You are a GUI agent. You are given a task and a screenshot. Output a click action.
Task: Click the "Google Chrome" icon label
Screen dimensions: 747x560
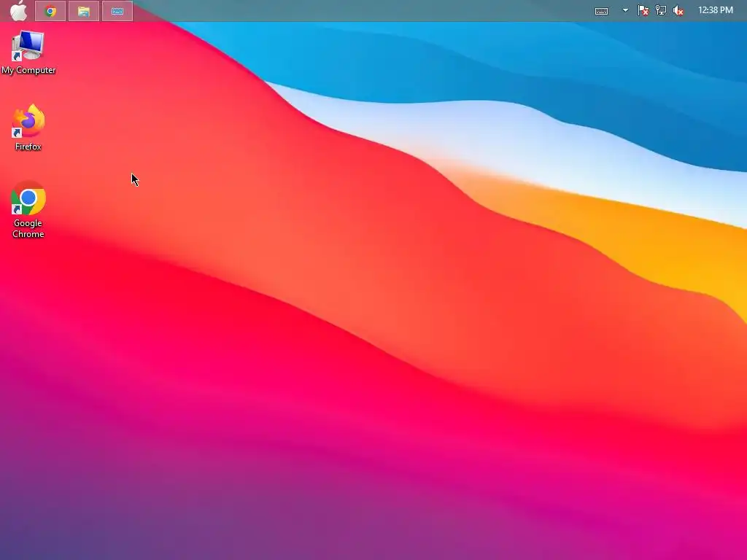point(28,228)
